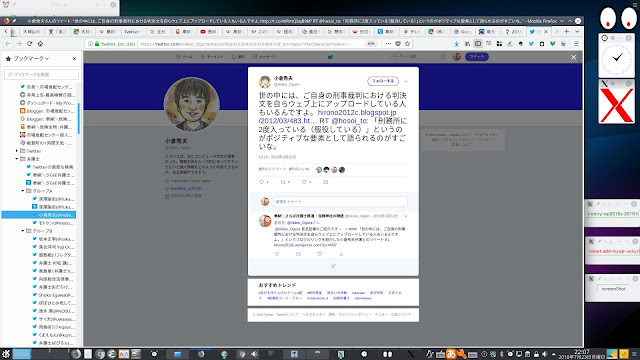Expand the Twitter bookmark folder
Image resolution: width=640 pixels, height=360 pixels.
coord(17,151)
